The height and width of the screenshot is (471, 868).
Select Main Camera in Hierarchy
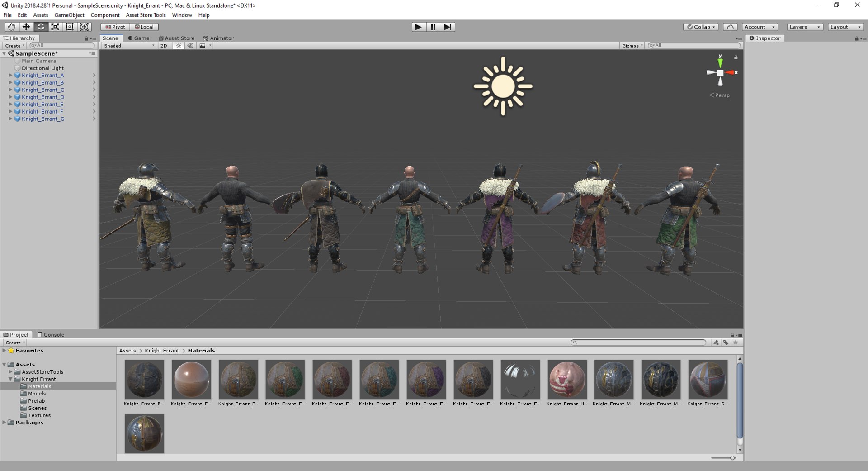point(39,61)
